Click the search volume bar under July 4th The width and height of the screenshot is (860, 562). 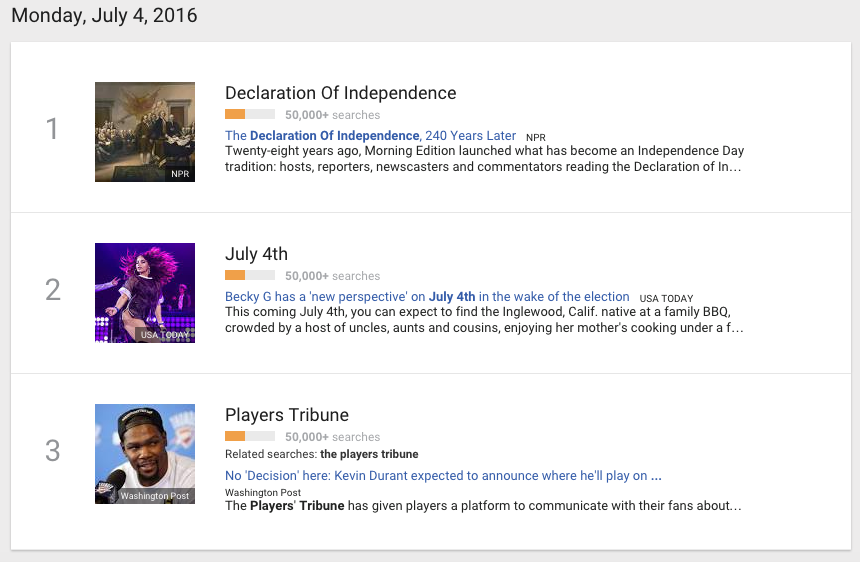tap(249, 276)
